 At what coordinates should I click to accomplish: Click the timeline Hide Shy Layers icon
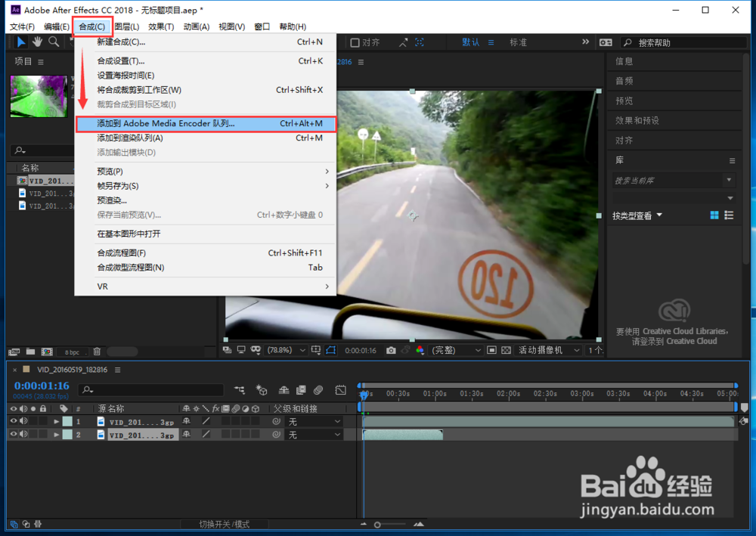(x=284, y=390)
